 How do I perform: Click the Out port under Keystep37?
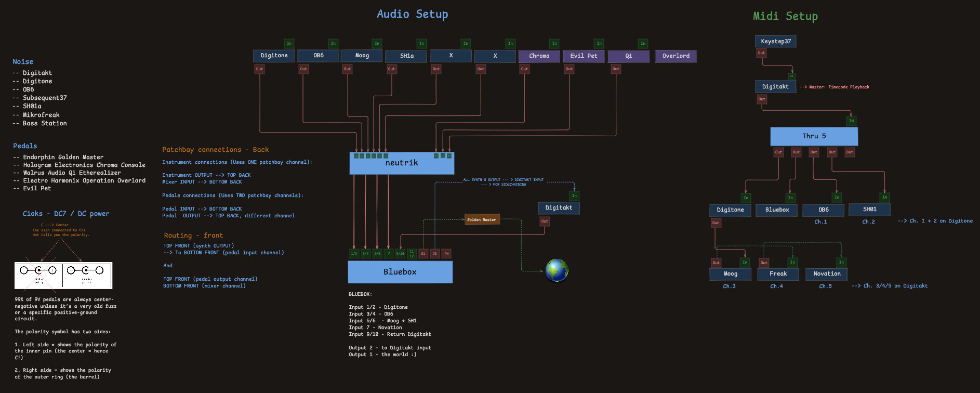click(x=761, y=53)
